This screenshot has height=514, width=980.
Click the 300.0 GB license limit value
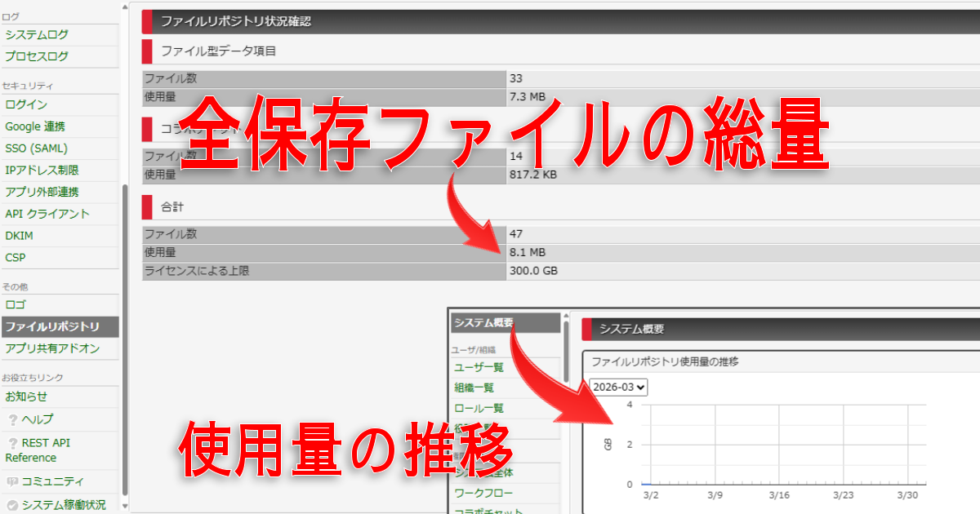pyautogui.click(x=533, y=270)
